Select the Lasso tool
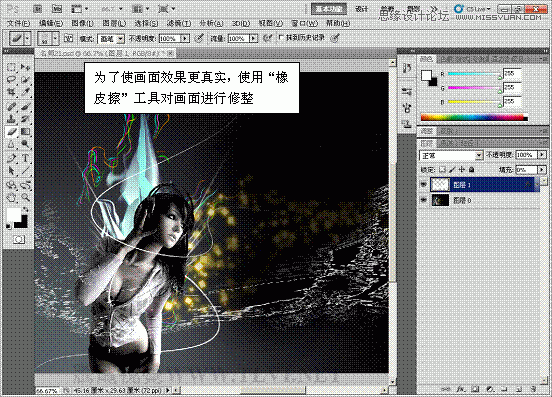The image size is (552, 397). (12, 80)
